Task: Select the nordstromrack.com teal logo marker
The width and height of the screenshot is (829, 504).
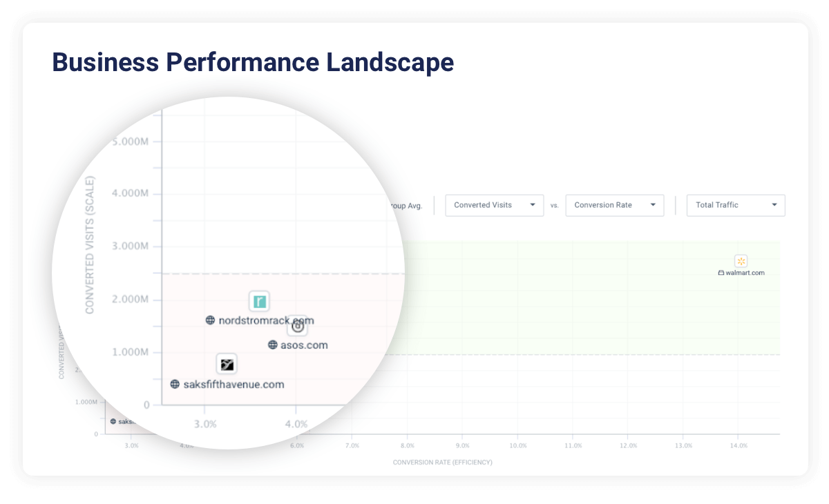Action: click(259, 301)
